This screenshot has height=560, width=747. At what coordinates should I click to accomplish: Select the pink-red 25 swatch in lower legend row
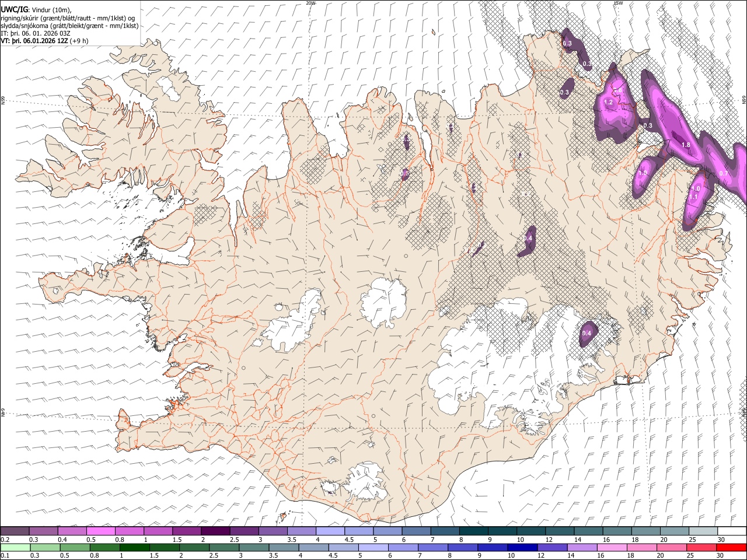pos(701,547)
